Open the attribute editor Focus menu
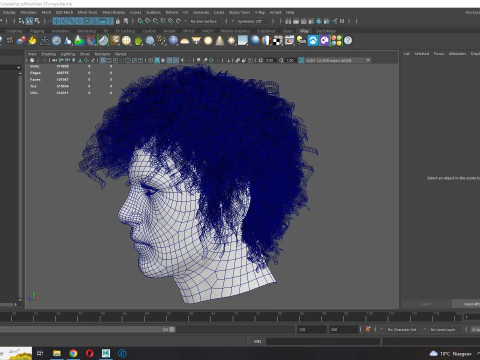This screenshot has width=480, height=360. 439,53
